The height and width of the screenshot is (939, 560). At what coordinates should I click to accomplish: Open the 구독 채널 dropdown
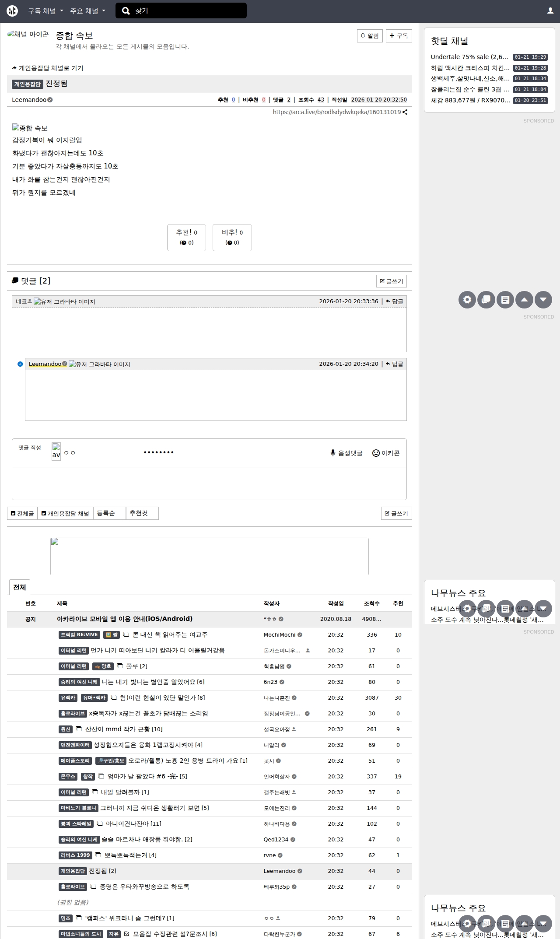[x=45, y=11]
